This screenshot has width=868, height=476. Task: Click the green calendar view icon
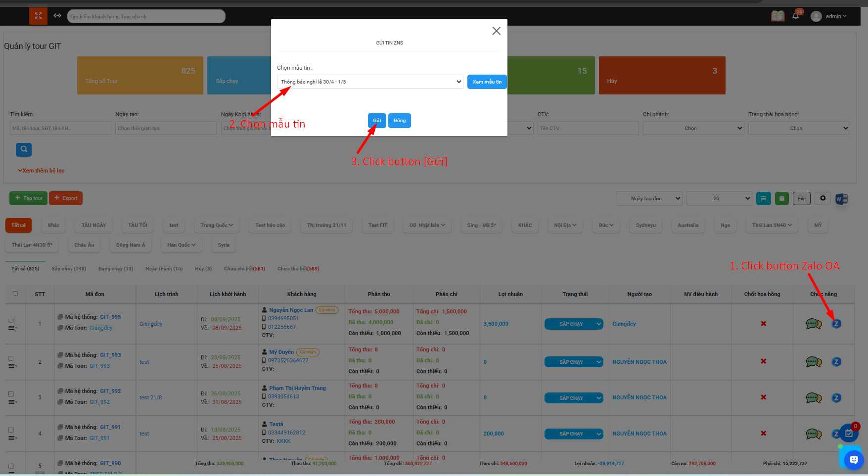781,198
